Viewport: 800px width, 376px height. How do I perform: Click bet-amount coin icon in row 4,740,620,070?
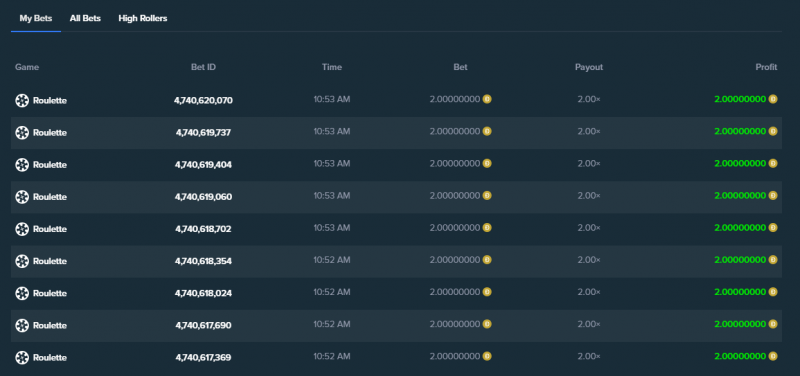pyautogui.click(x=487, y=99)
